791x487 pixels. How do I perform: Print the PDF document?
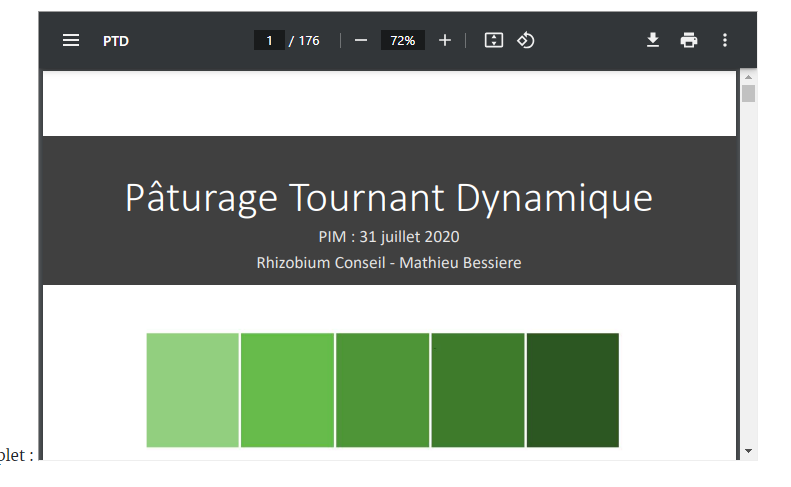point(689,40)
